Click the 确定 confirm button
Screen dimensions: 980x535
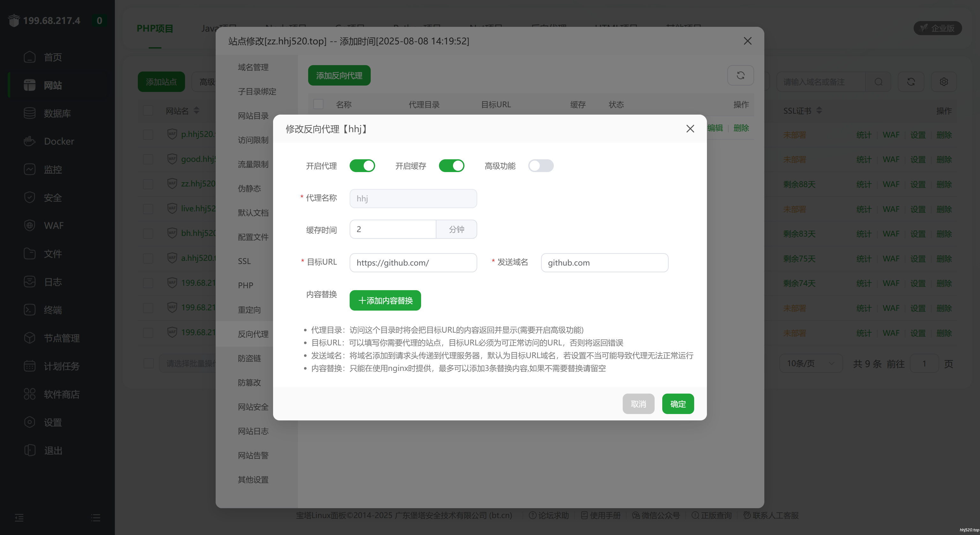pos(678,403)
